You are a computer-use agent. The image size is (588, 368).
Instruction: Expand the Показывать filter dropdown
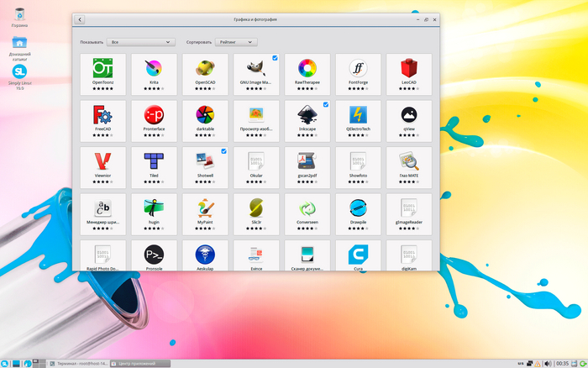(x=141, y=41)
